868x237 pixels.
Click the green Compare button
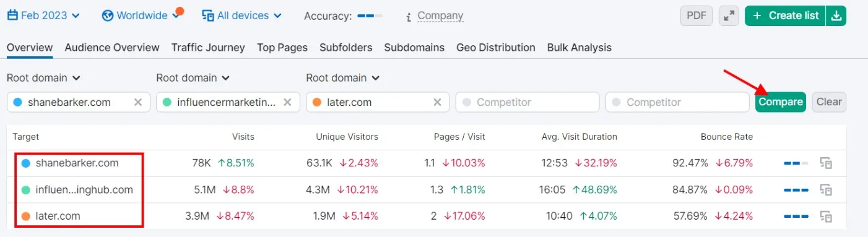[780, 102]
